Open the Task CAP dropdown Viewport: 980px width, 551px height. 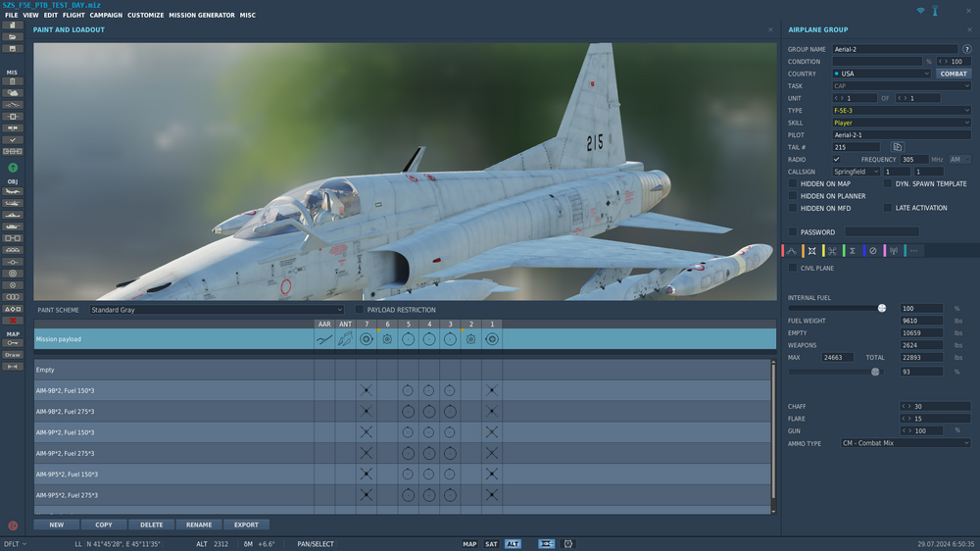click(x=902, y=85)
